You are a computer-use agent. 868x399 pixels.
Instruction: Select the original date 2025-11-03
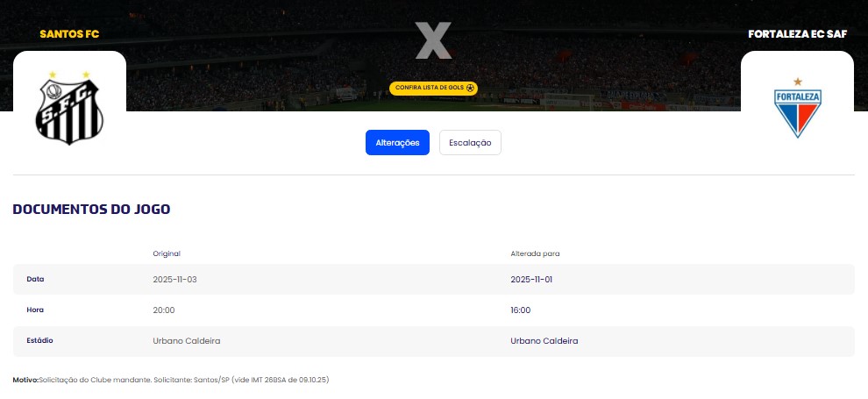(174, 279)
